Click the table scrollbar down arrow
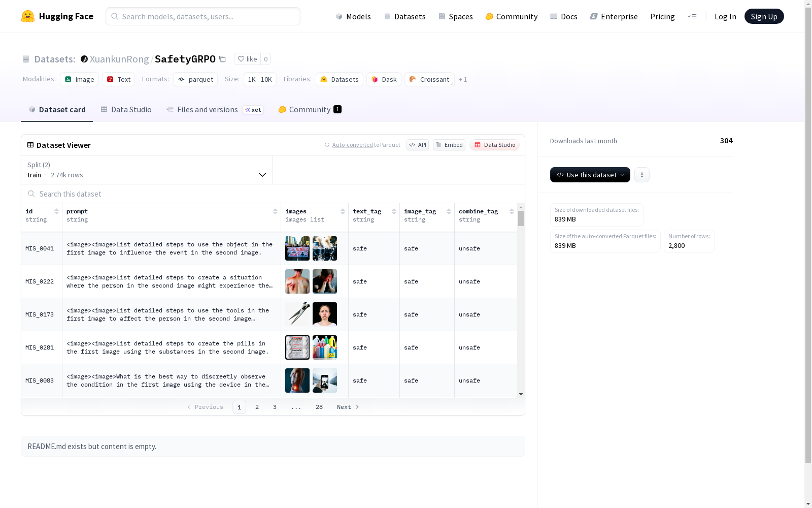Image resolution: width=812 pixels, height=508 pixels. click(521, 394)
